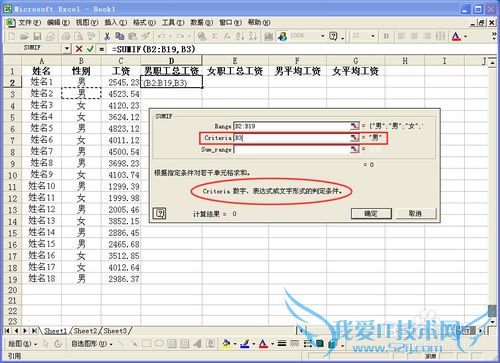Image resolution: width=500 pixels, height=363 pixels.
Task: Click the Insert Hyperlink icon
Action: tap(201, 36)
